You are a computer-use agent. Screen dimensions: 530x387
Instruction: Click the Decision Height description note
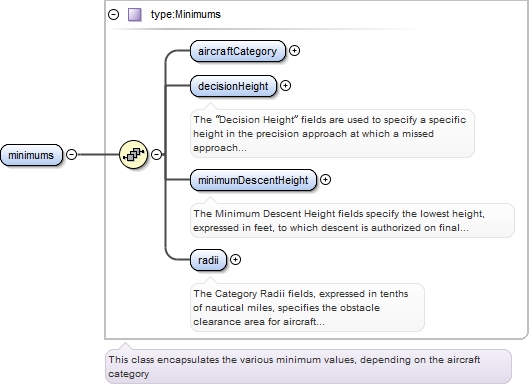pyautogui.click(x=332, y=134)
